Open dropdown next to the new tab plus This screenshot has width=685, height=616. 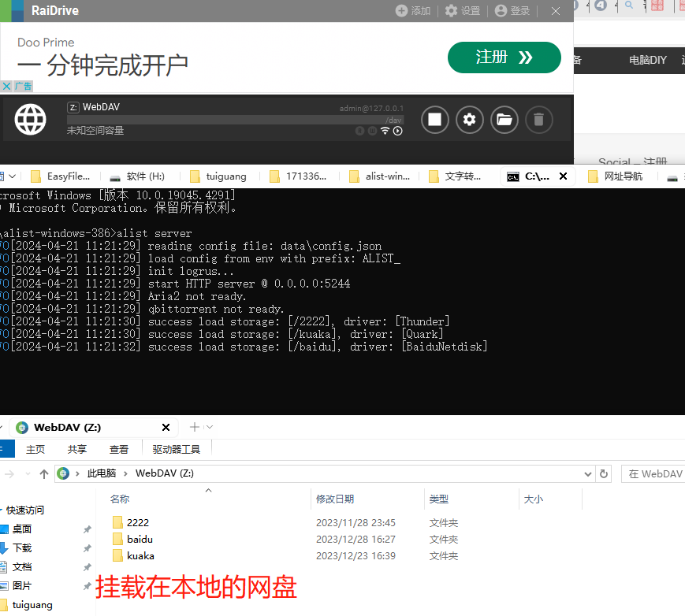point(209,427)
